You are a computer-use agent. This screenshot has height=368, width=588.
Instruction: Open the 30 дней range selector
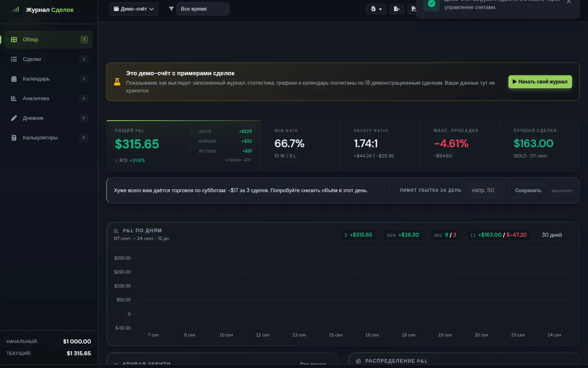552,235
